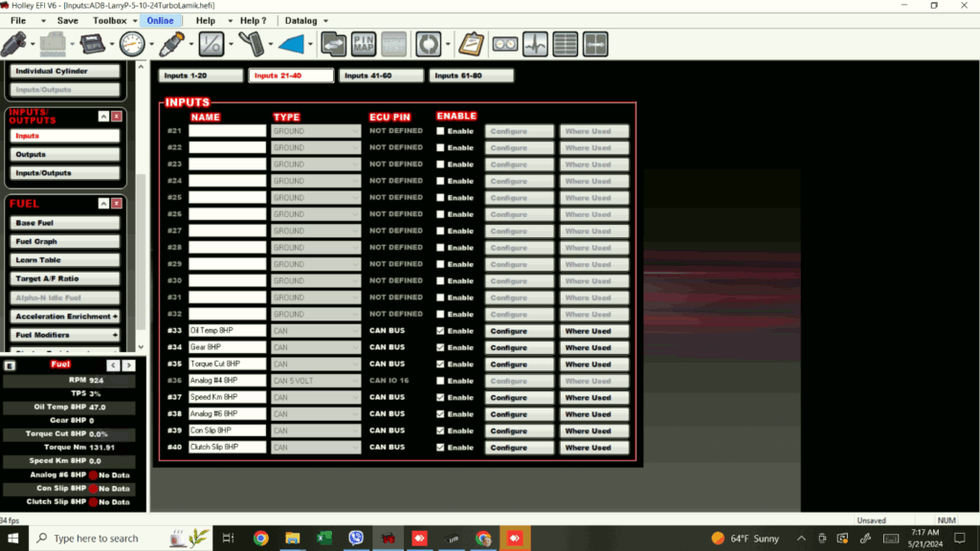980x551 pixels.
Task: Configure the Oil Temp 8HP input
Action: pos(520,331)
